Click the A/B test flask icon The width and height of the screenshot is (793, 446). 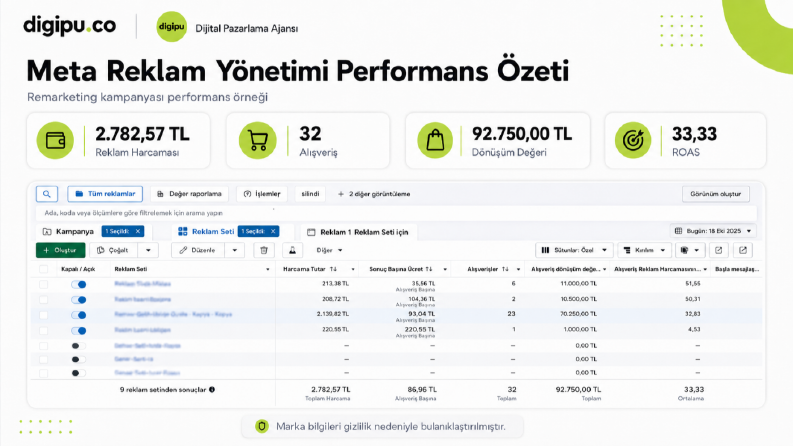click(x=292, y=250)
